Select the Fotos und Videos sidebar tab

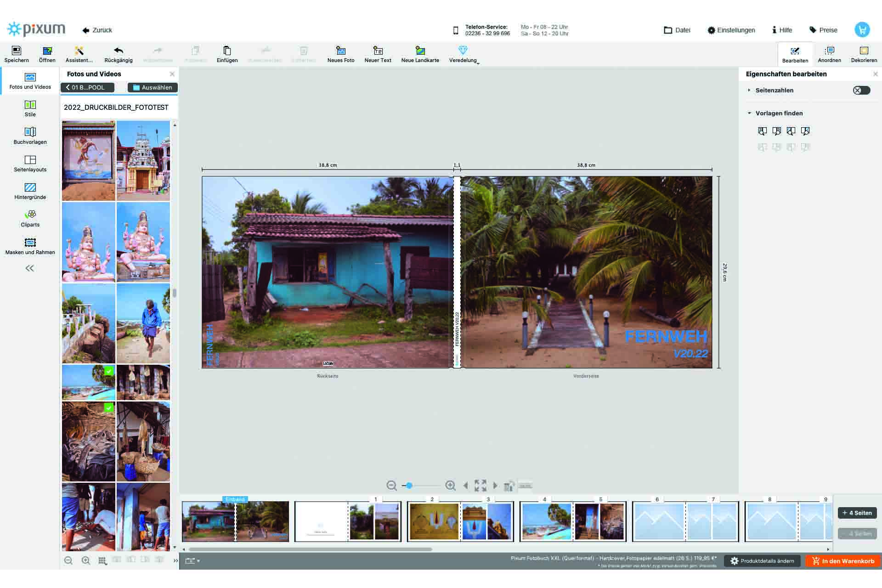(x=30, y=81)
